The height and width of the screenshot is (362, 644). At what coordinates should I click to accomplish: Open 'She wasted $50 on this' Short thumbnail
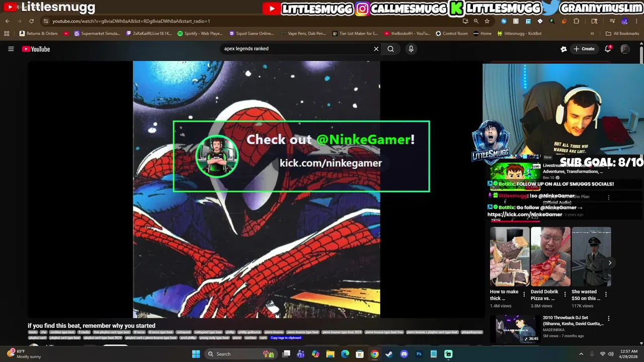click(591, 256)
